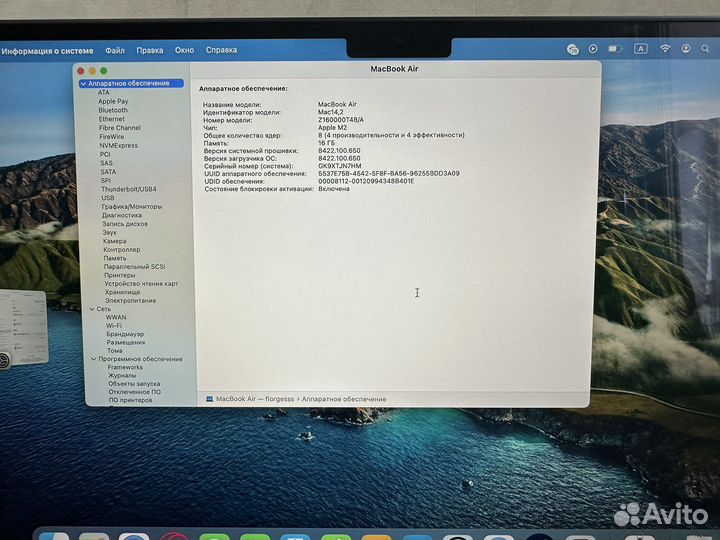Click model number Z160000T4B/A
Image resolution: width=720 pixels, height=540 pixels.
point(341,120)
